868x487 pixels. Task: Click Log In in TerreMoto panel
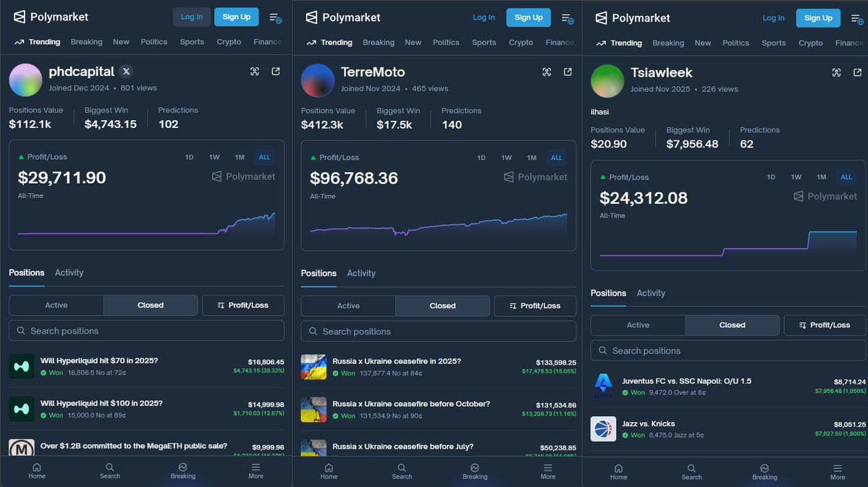pos(484,17)
